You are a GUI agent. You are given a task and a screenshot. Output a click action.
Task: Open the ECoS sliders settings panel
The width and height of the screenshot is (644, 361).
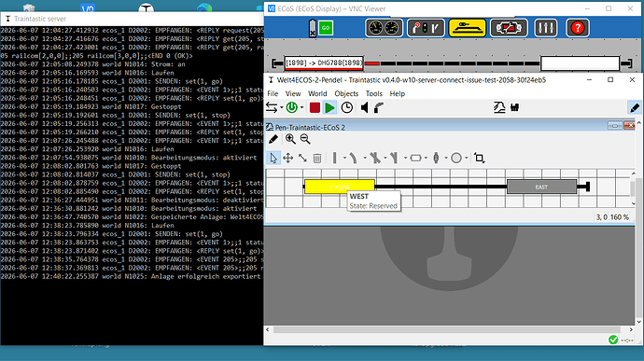[x=545, y=28]
